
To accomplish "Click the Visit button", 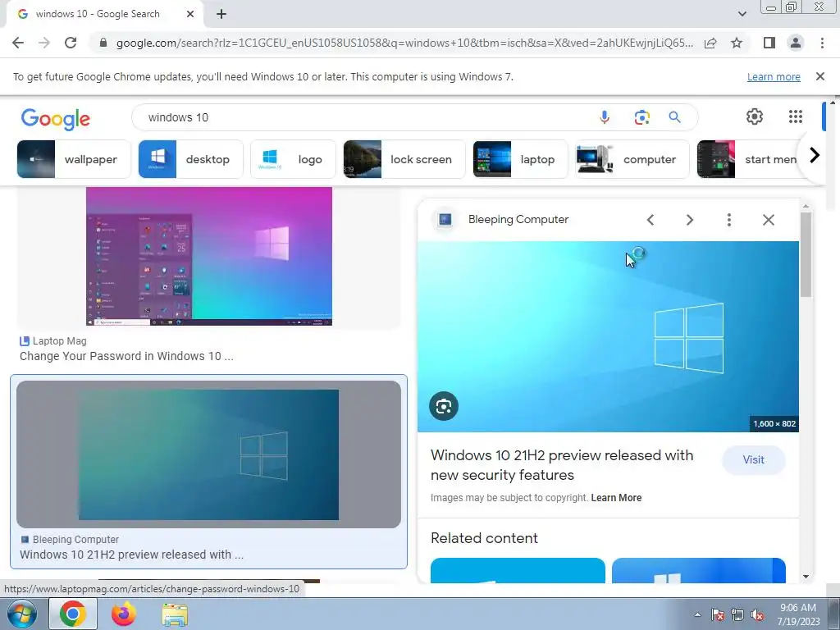I will click(753, 459).
